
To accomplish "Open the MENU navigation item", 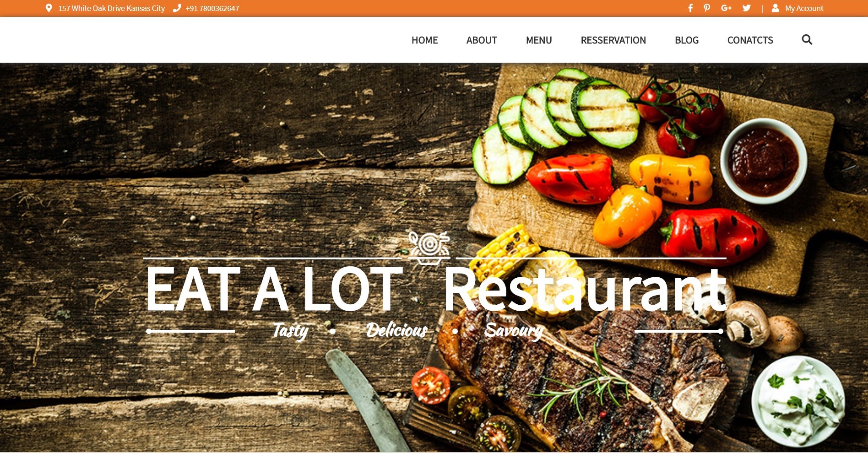I will (x=539, y=40).
